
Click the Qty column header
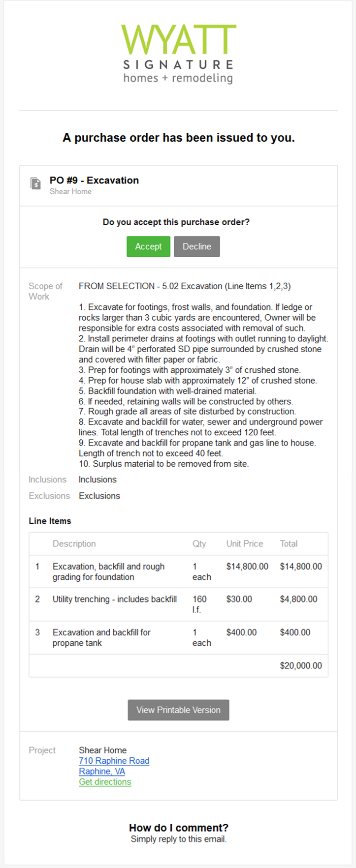coord(199,543)
